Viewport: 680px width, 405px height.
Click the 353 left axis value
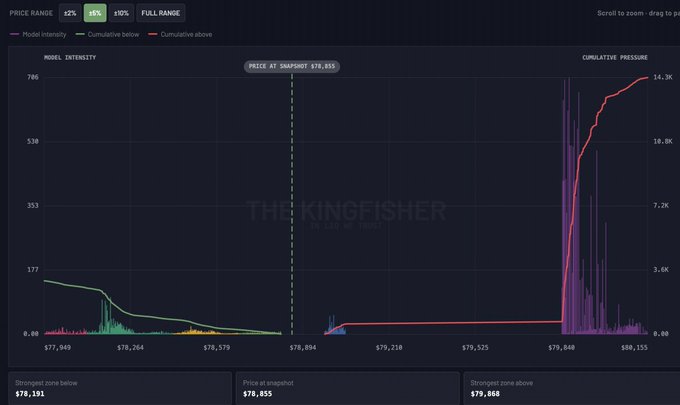[x=33, y=206]
